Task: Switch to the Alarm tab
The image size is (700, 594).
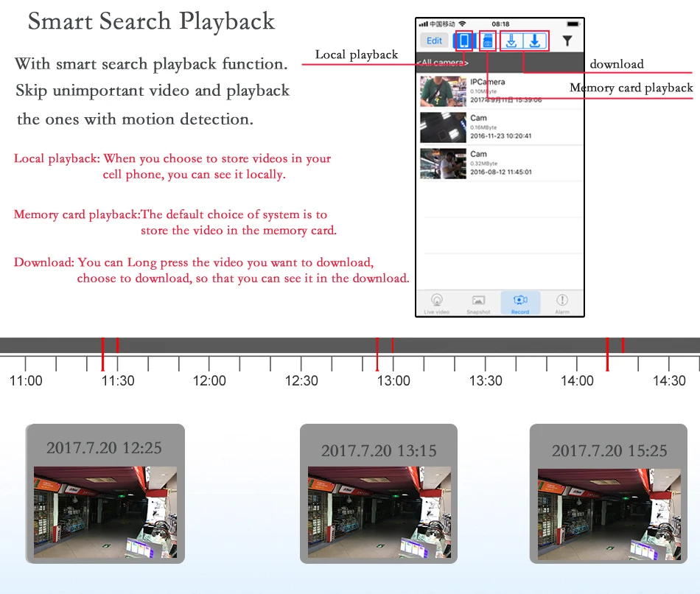Action: 562,303
